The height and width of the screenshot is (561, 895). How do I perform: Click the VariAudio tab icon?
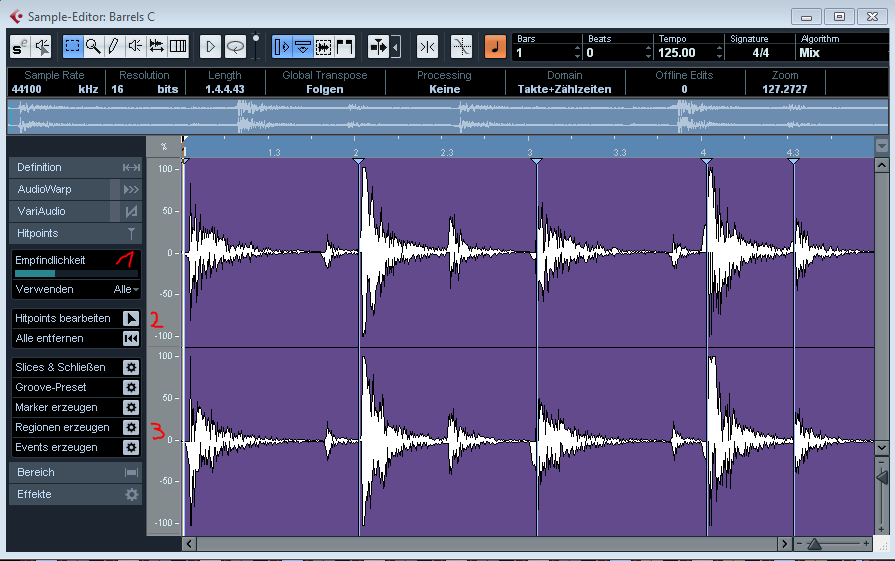(131, 212)
